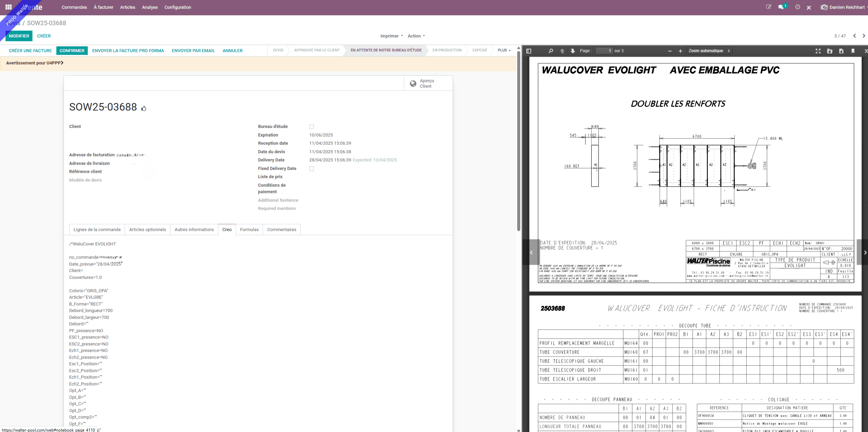
Task: Click ENVOYER LA FACTURE PRO FORMA
Action: pyautogui.click(x=128, y=51)
